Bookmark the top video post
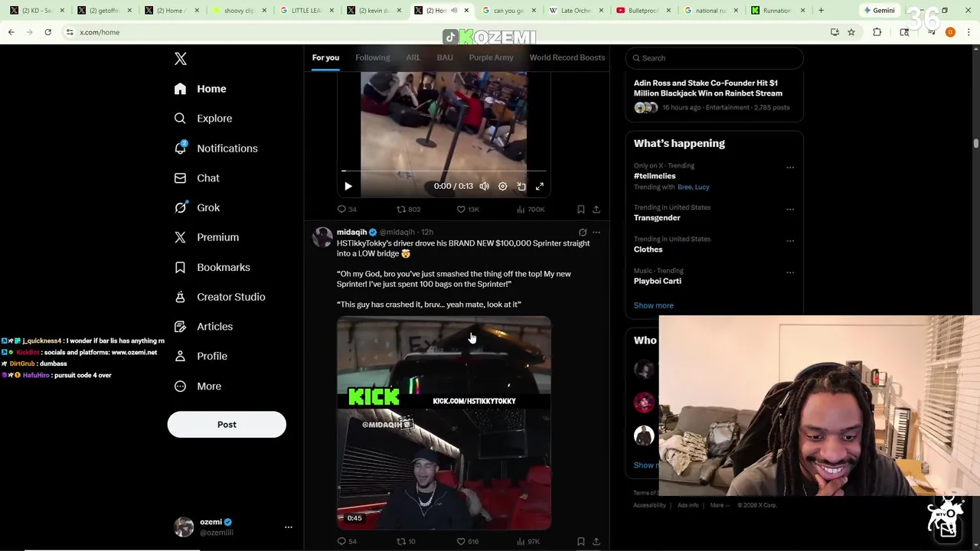Image resolution: width=980 pixels, height=551 pixels. click(580, 209)
